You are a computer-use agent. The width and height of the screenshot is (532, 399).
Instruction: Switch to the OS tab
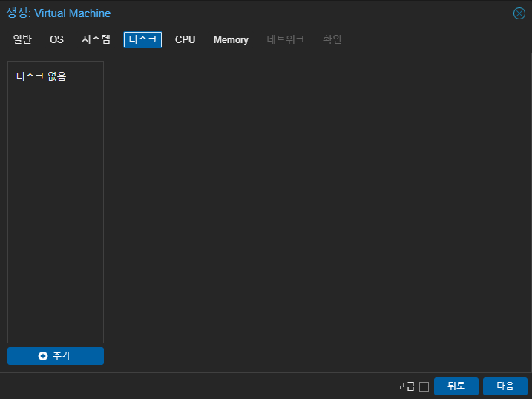pos(56,39)
